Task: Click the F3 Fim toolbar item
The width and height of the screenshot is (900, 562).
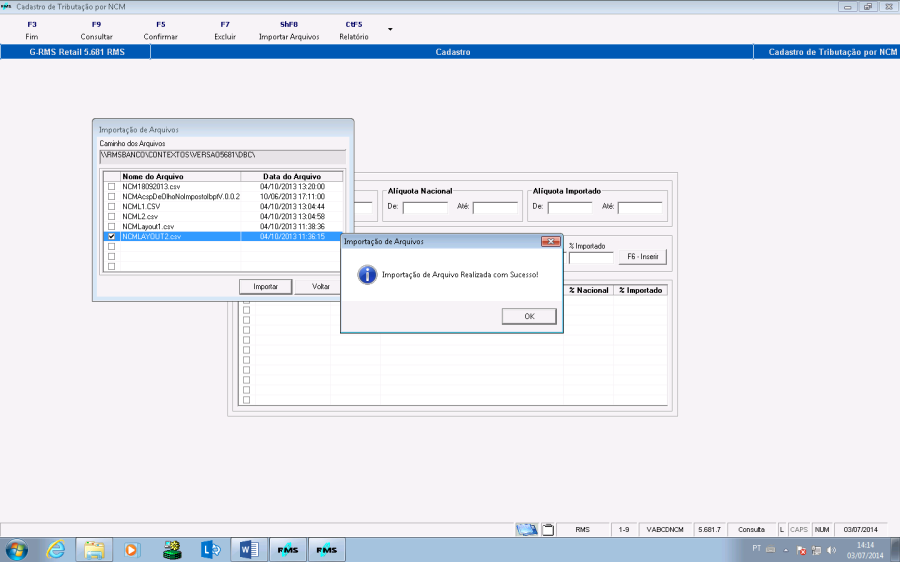Action: point(32,30)
